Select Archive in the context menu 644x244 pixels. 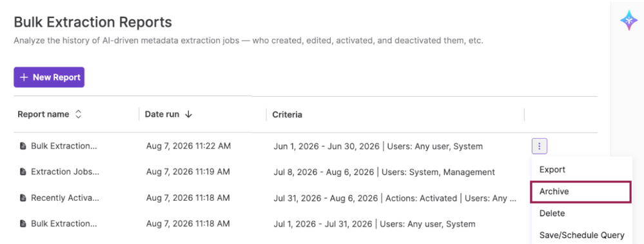[x=580, y=192]
